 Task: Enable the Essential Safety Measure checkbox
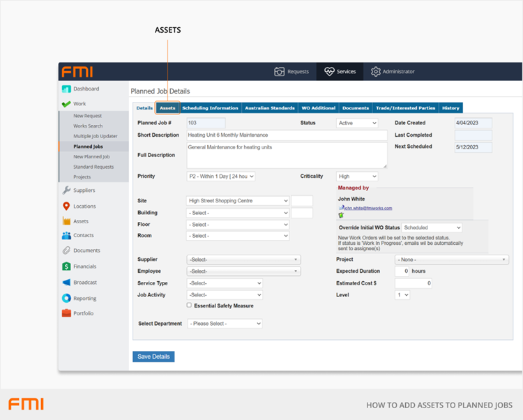coord(189,306)
